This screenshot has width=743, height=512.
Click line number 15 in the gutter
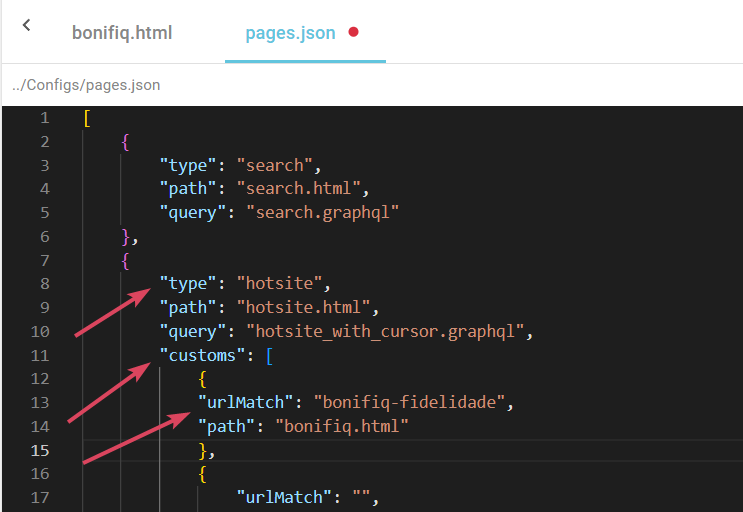coord(40,450)
